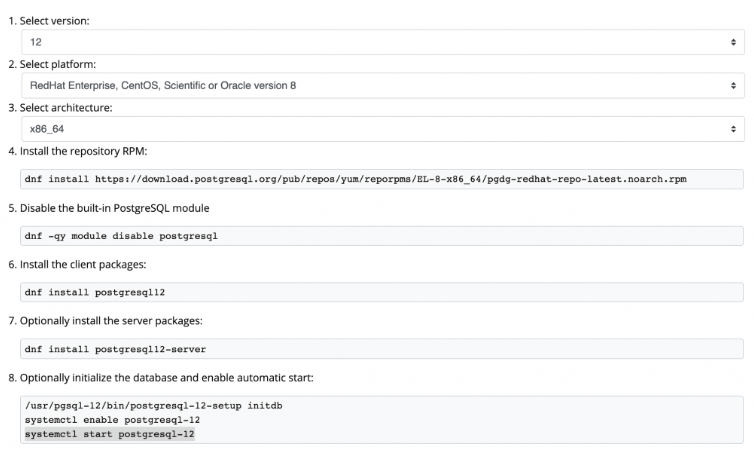The width and height of the screenshot is (754, 460).
Task: Click the highlighted systemctl start postgresql-12 line
Action: 110,434
